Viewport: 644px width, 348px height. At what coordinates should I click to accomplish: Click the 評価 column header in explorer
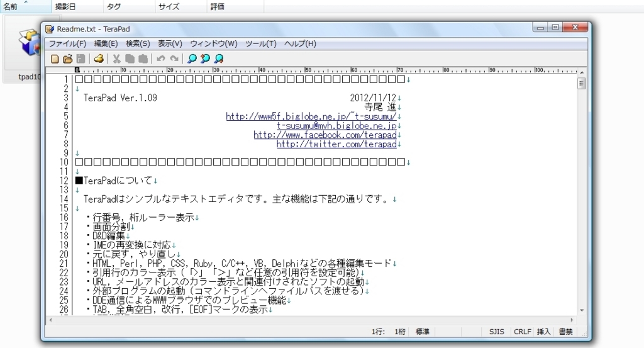(x=235, y=6)
